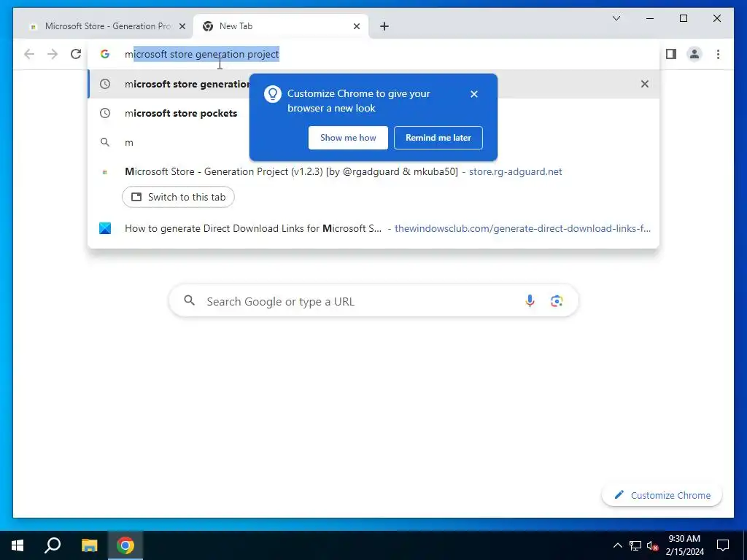Reload the page with the refresh icon
This screenshot has height=560, width=747.
[76, 54]
